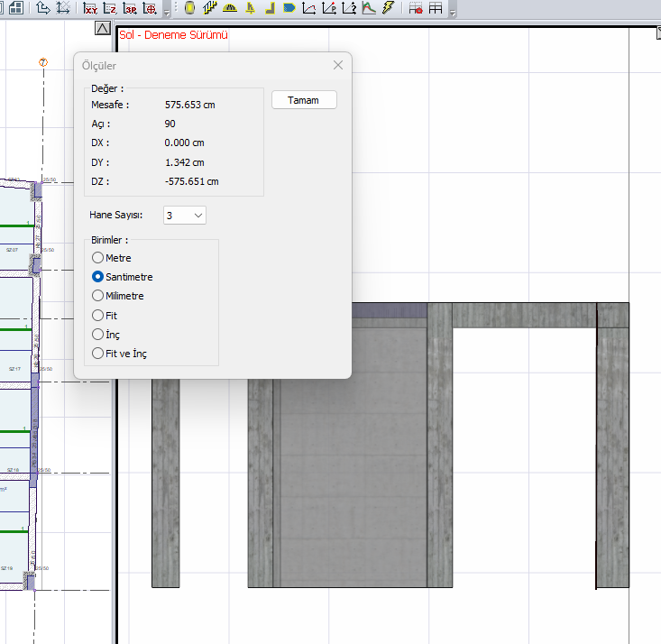The width and height of the screenshot is (661, 644).
Task: Click the blue tag-shaped toolbar icon
Action: pos(289,9)
